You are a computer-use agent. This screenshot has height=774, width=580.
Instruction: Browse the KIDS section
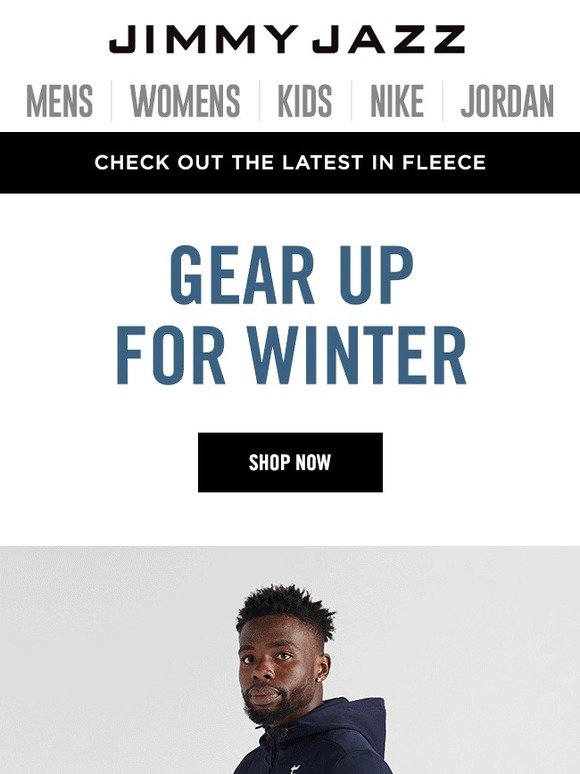pos(305,101)
